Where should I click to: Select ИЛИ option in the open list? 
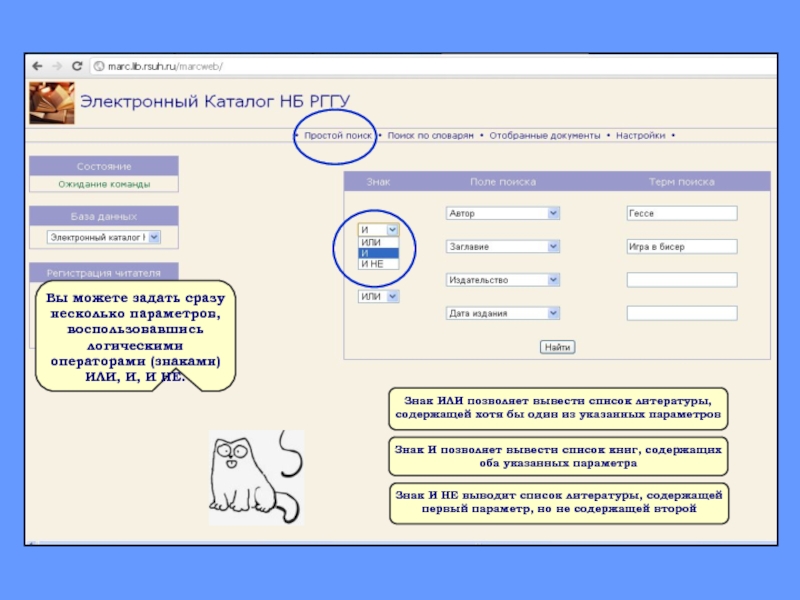(x=378, y=243)
